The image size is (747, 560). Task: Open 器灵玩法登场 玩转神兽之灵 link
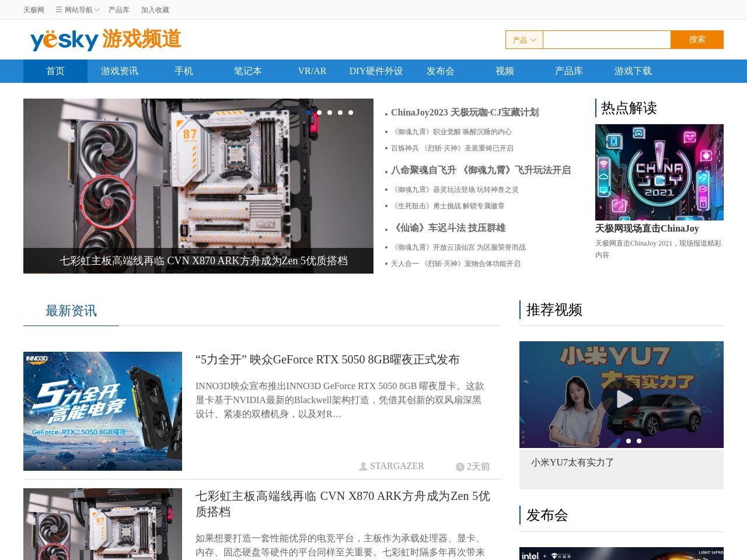pyautogui.click(x=455, y=190)
